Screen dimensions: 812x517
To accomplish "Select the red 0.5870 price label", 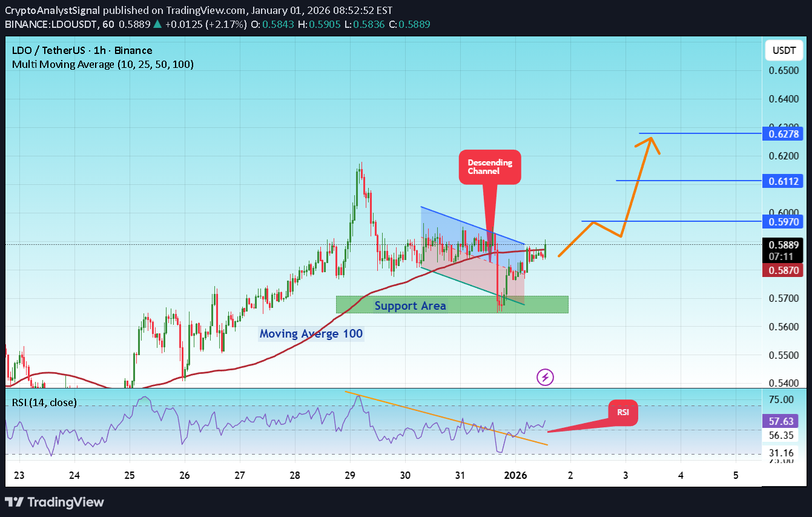I will (782, 270).
